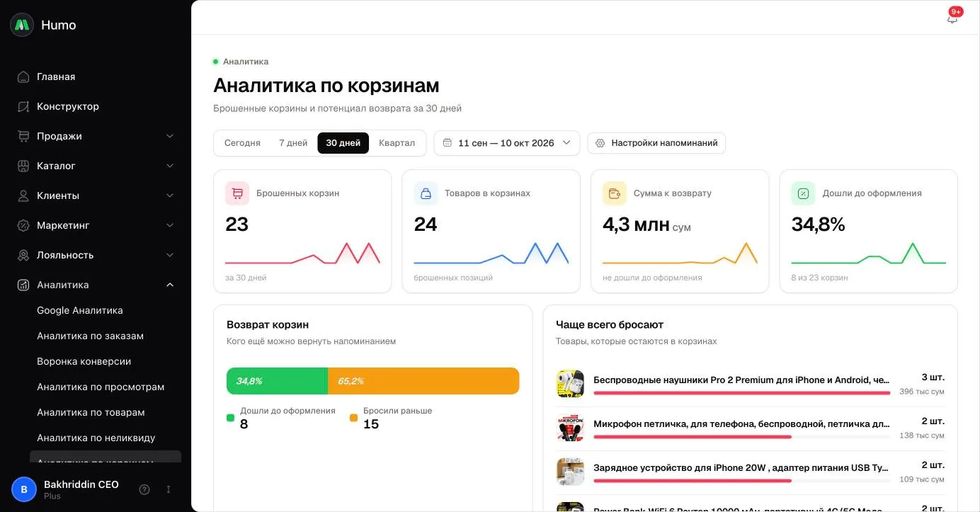Click the Зарядное устройство для iPhone 20W title

click(x=741, y=467)
